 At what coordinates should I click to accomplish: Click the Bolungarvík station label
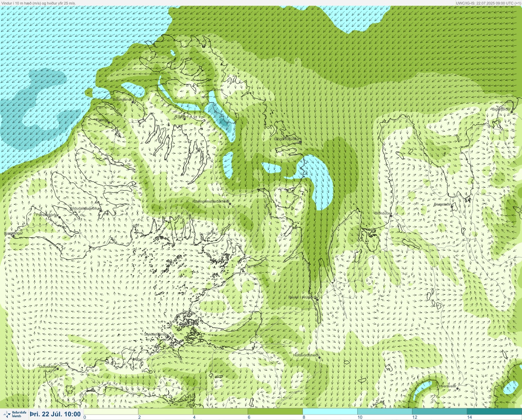[x=122, y=99]
